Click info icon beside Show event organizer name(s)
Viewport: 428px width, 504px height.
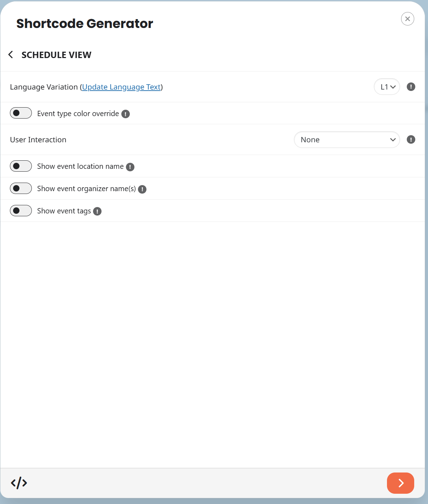pos(142,189)
